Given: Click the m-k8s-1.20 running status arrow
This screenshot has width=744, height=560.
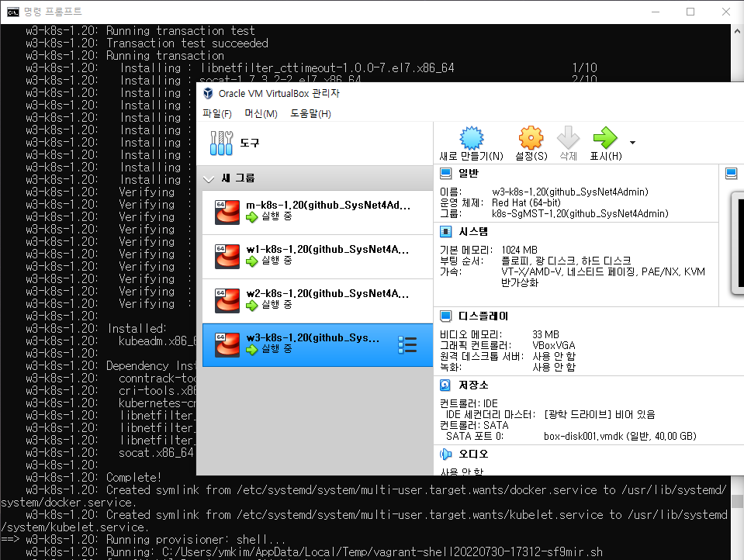Looking at the screenshot, I should [251, 217].
